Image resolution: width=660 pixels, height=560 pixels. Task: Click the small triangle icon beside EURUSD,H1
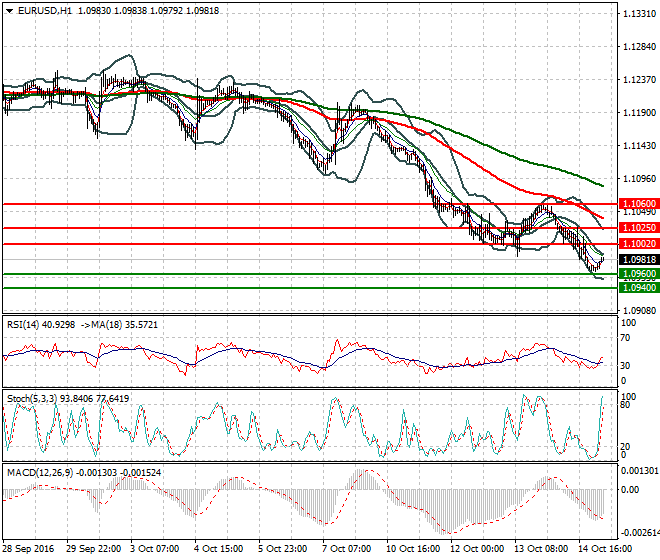(x=7, y=10)
